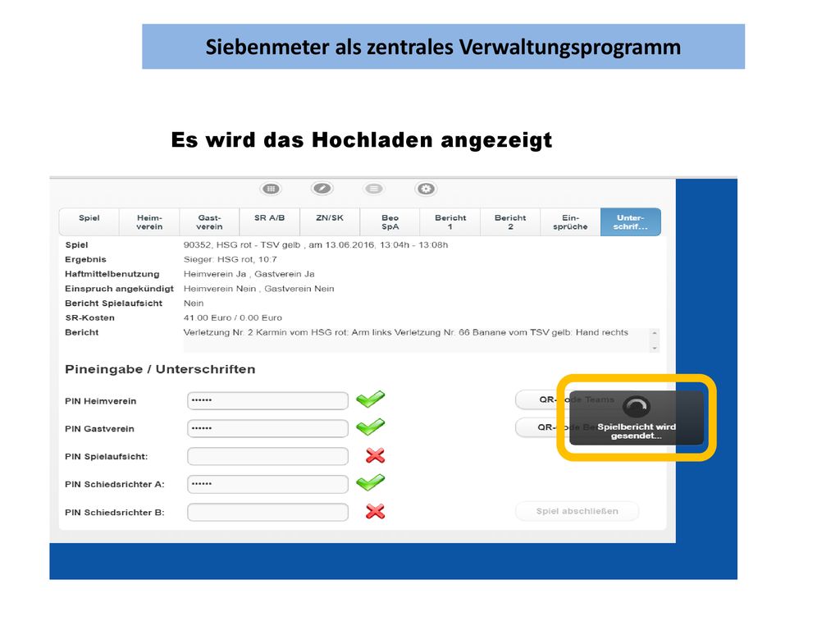Viewport: 840px width, 630px height.
Task: Click into the PIN Spielaufsicht field
Action: click(x=268, y=456)
